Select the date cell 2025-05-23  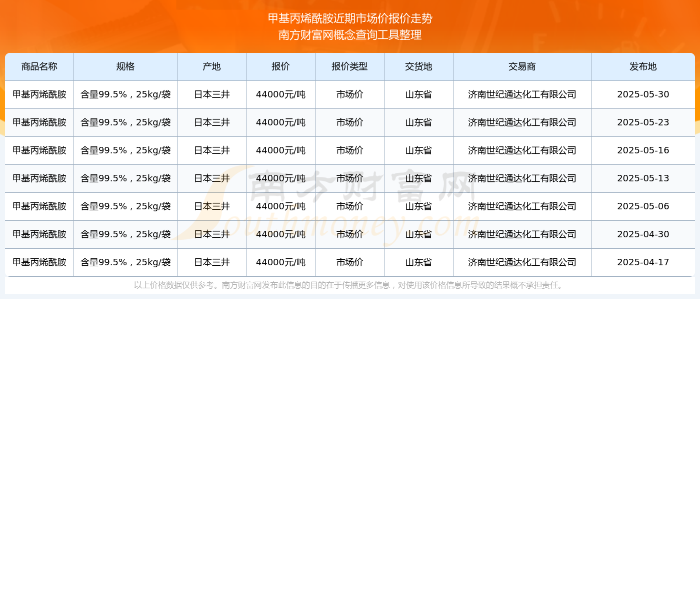(x=643, y=122)
